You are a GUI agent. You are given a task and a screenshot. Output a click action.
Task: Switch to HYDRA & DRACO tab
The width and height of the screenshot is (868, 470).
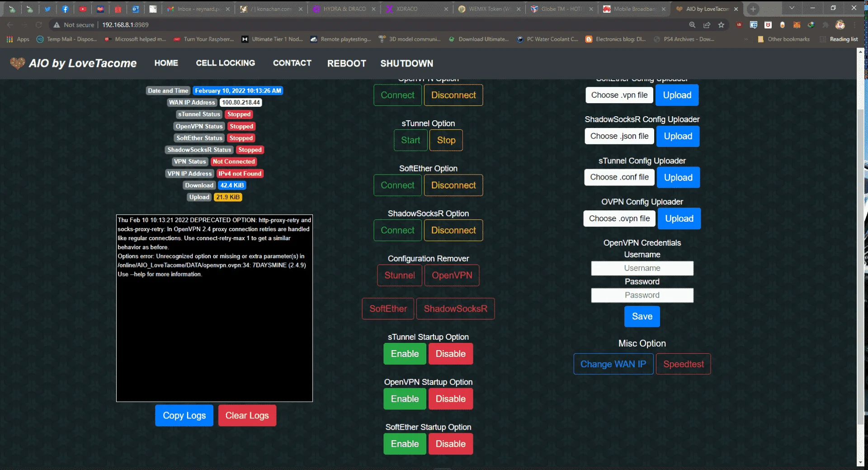pos(344,9)
